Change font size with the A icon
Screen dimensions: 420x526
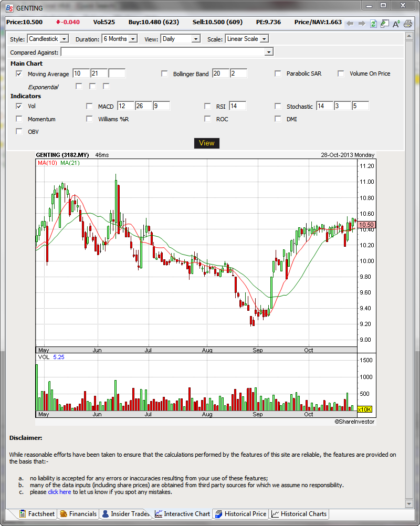pos(396,24)
